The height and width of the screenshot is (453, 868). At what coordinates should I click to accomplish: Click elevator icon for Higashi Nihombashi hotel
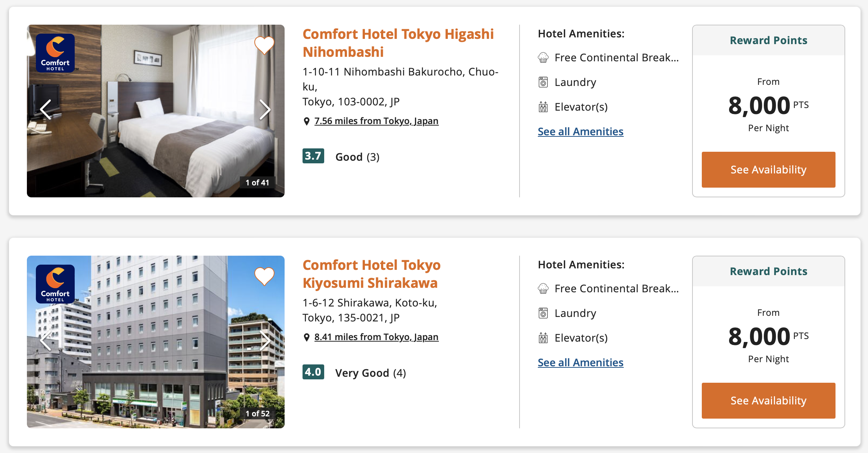(543, 107)
